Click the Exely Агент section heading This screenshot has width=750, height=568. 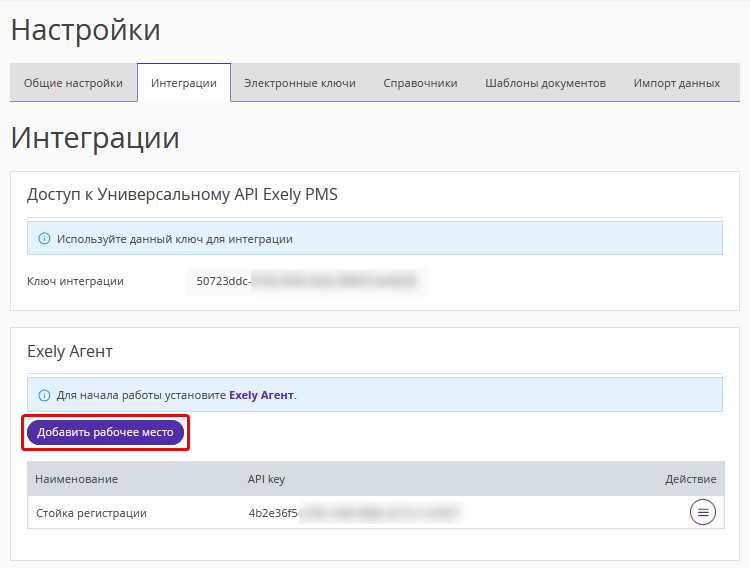70,352
